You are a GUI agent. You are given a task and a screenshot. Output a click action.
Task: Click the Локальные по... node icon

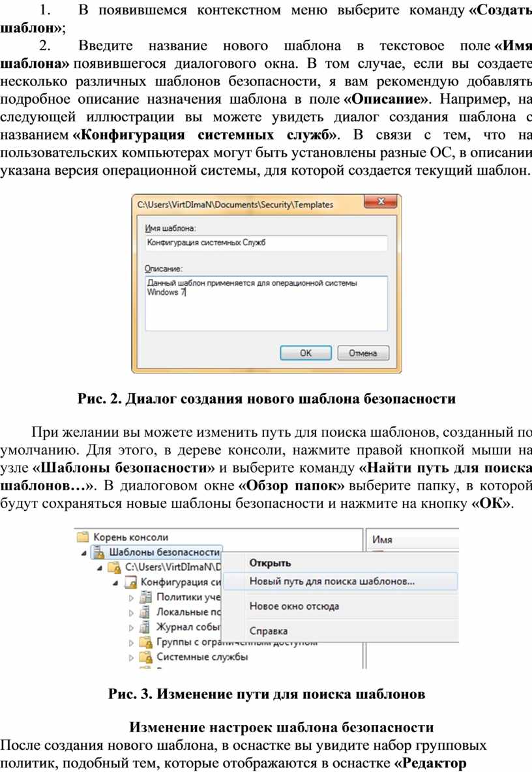(x=145, y=612)
